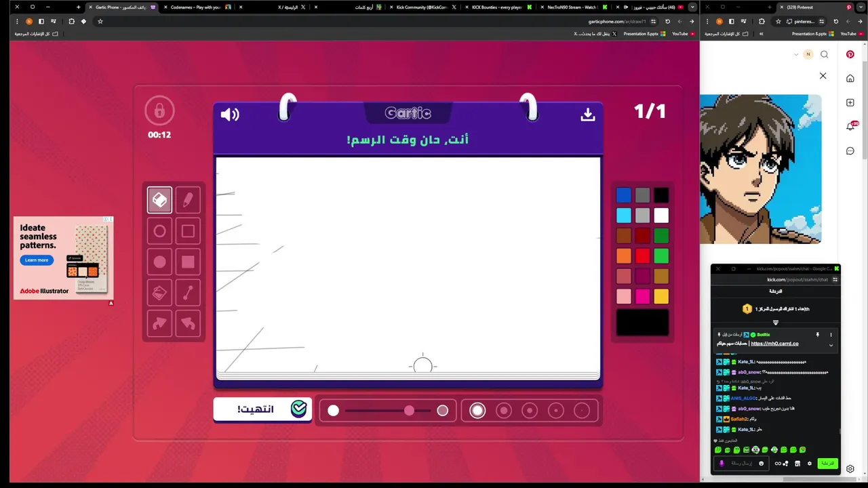
Task: Choose the hollow circle shape tool
Action: (x=160, y=231)
